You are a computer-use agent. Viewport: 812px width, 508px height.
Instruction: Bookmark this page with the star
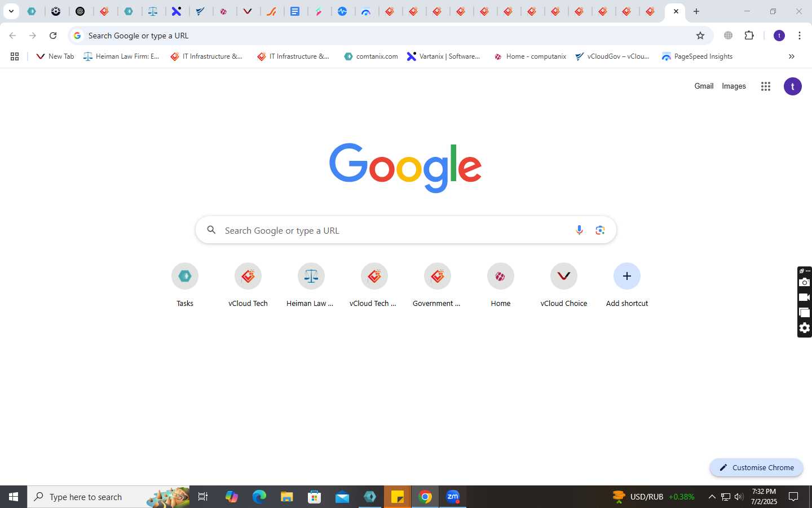pyautogui.click(x=700, y=36)
